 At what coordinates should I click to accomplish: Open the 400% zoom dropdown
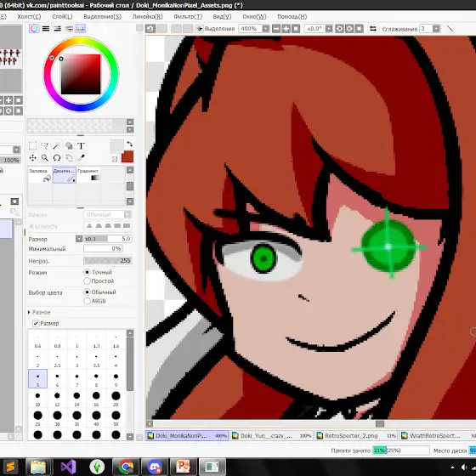[265, 29]
